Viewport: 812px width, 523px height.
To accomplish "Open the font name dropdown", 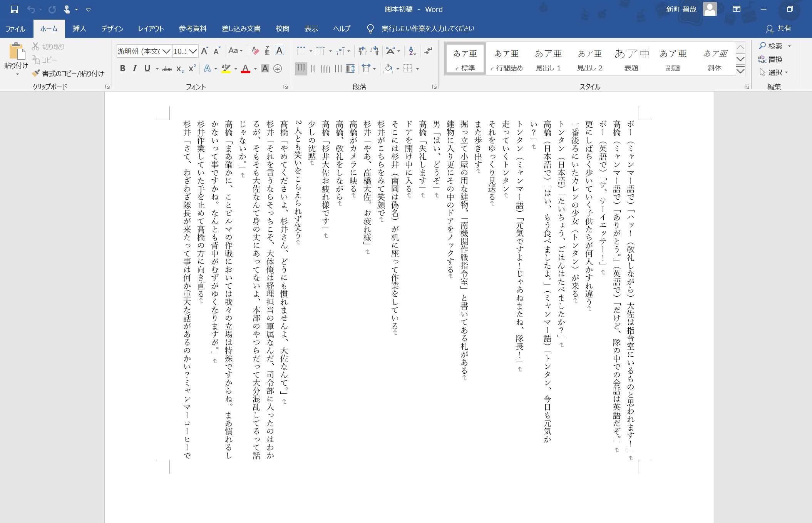I will tap(166, 50).
